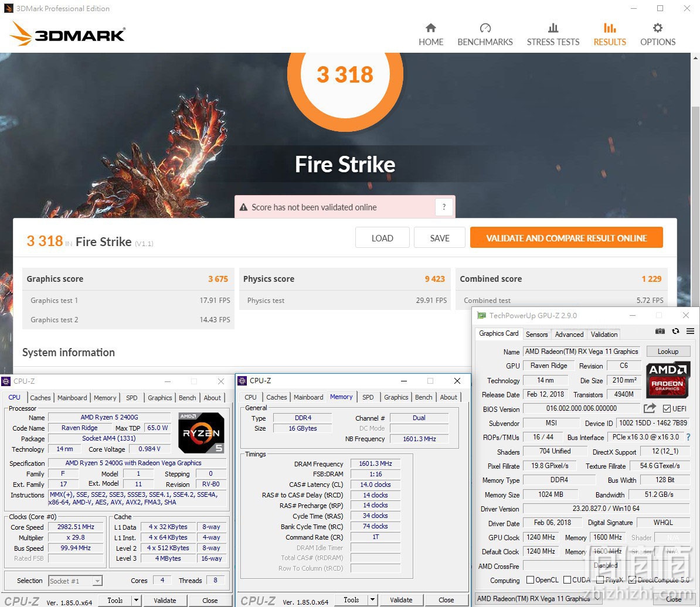Viewport: 700px width, 607px height.
Task: Click Validate in the CPU-Z Processor window
Action: (x=165, y=601)
